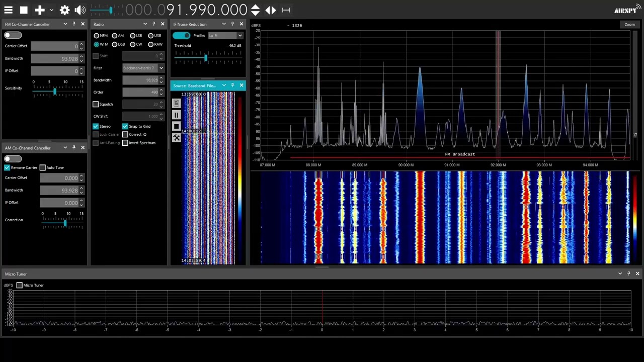
Task: Close the Micro Tuner panel
Action: tap(637, 274)
